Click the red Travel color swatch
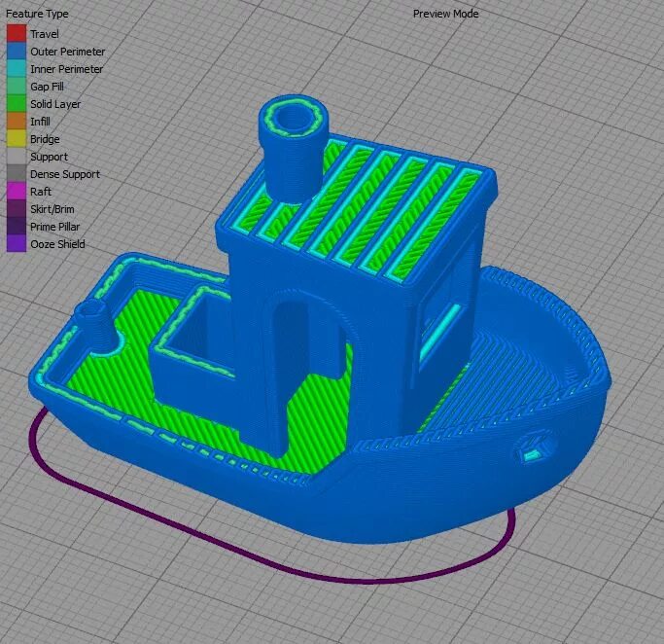The height and width of the screenshot is (644, 664). pyautogui.click(x=17, y=33)
